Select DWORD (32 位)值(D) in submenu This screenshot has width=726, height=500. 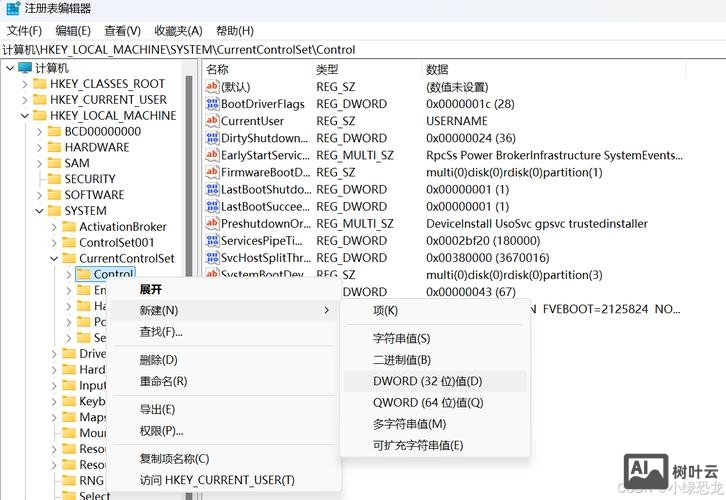point(435,381)
